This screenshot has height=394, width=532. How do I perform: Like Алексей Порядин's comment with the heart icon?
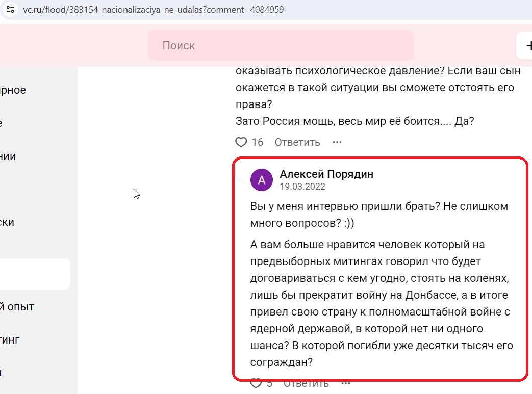pyautogui.click(x=256, y=382)
